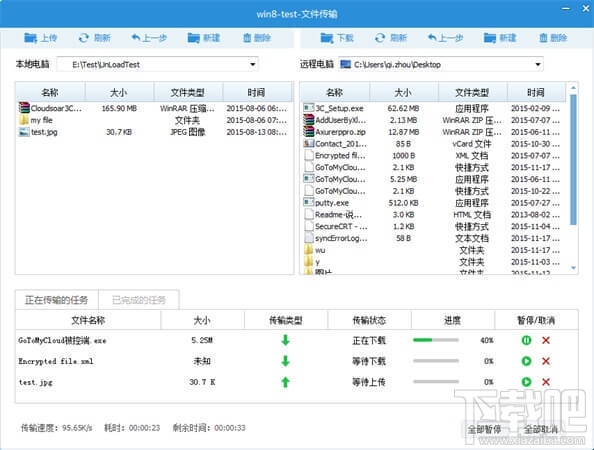This screenshot has height=450, width=594.
Task: Select the 'y' folder icon
Action: (309, 262)
